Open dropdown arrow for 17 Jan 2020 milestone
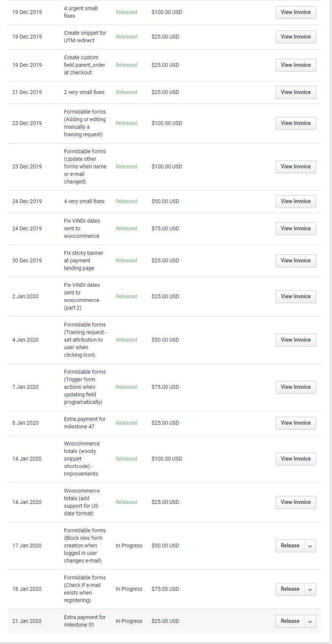 pos(310,546)
